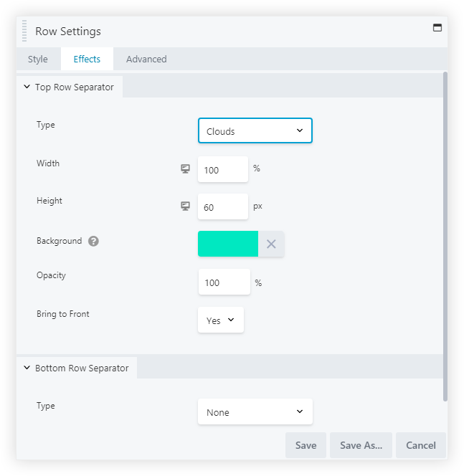Select the Effects tab
The width and height of the screenshot is (464, 476).
coord(87,59)
